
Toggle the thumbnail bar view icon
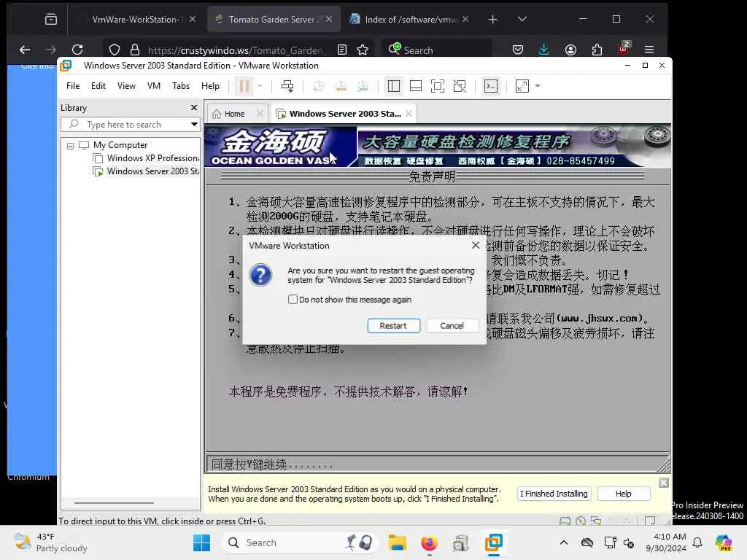coord(416,86)
